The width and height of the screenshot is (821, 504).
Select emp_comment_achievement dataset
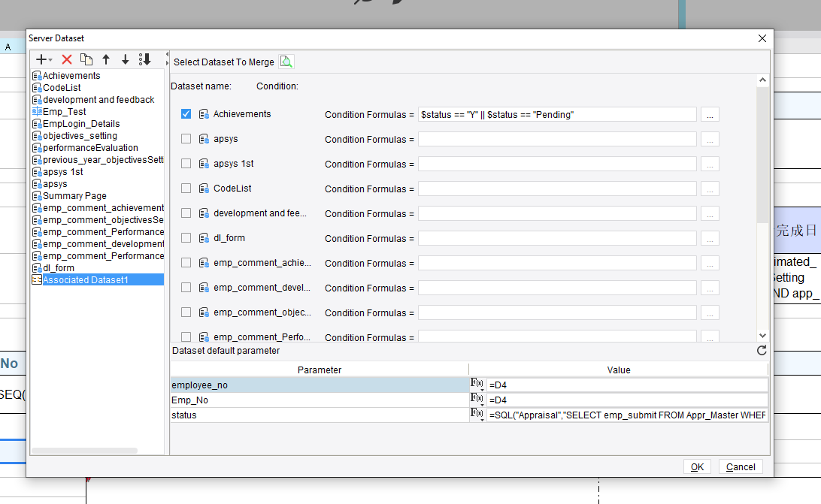[x=98, y=208]
